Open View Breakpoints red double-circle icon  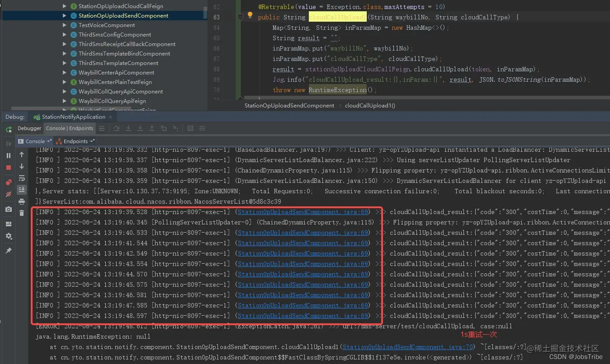point(9,182)
